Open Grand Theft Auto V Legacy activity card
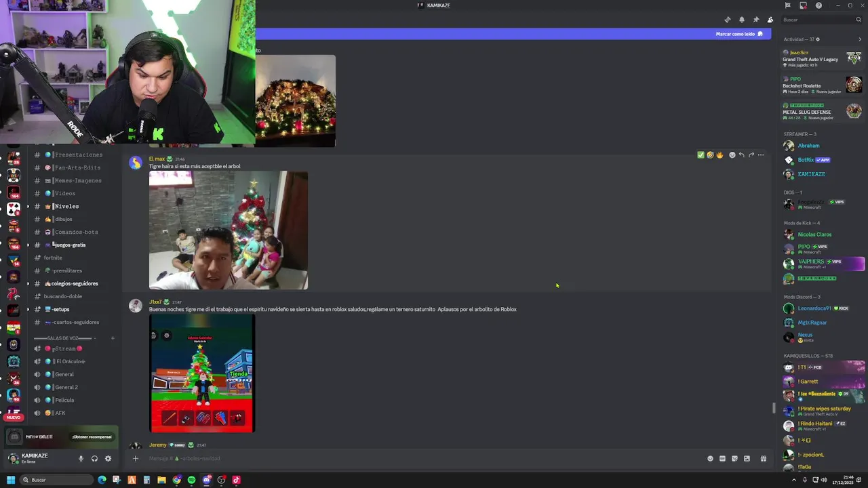The height and width of the screenshot is (488, 868). [822, 59]
